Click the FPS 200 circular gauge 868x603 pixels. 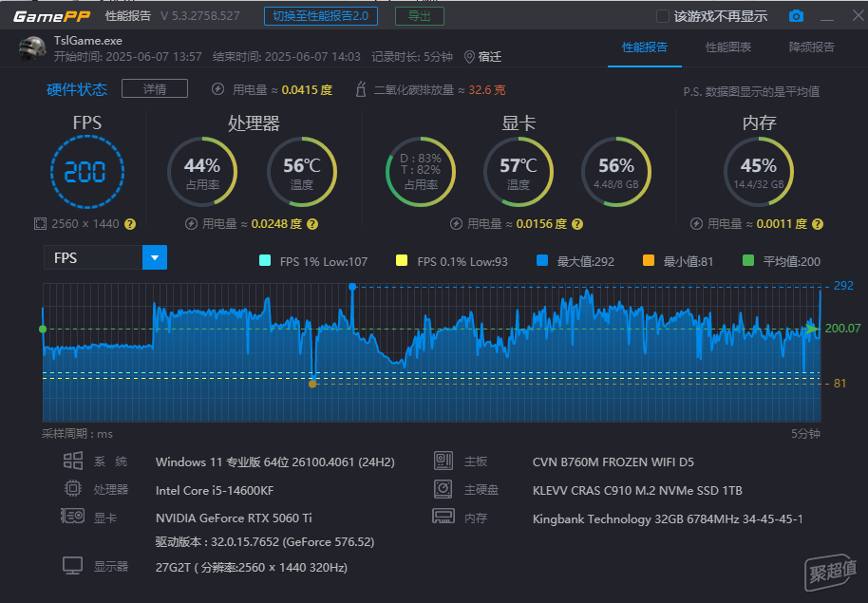87,172
